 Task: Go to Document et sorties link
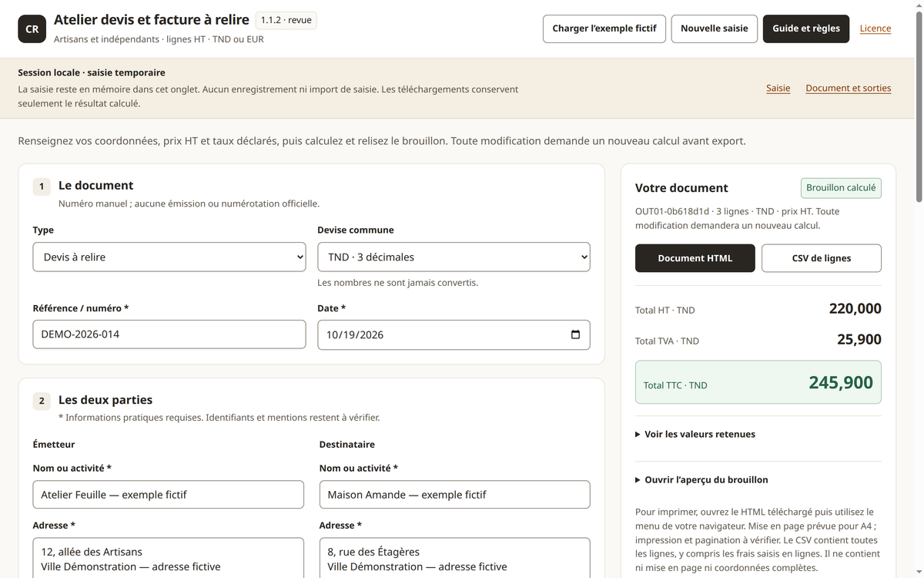click(848, 88)
